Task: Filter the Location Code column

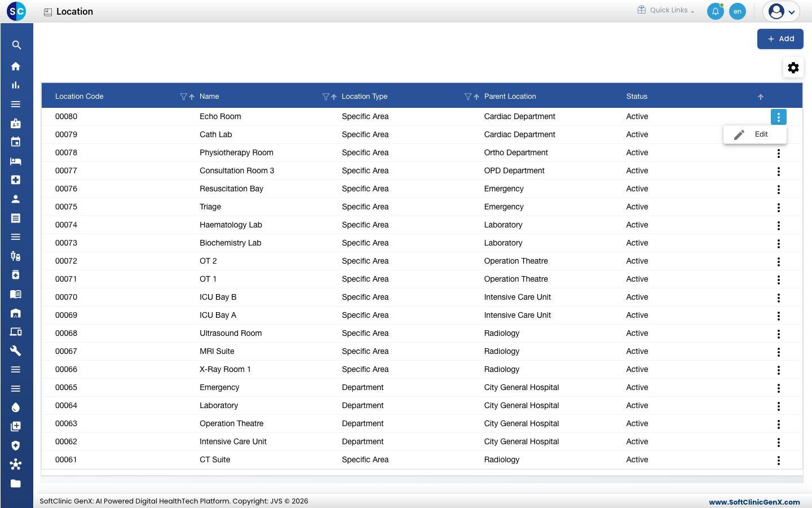Action: [183, 97]
